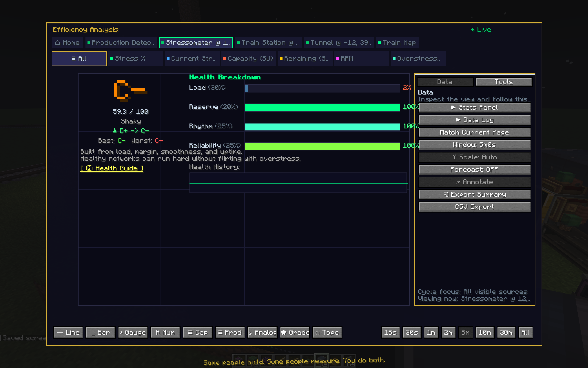Image resolution: width=588 pixels, height=368 pixels.
Task: Select the Gauge view
Action: tap(133, 333)
